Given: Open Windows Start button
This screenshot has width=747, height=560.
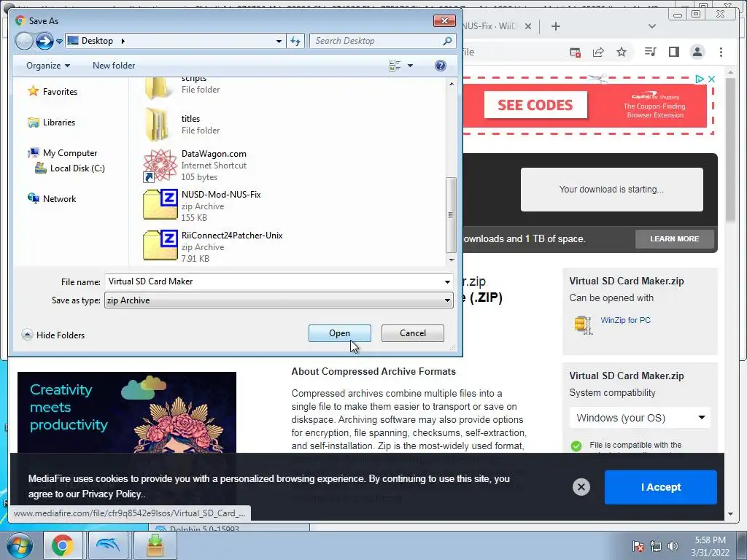Looking at the screenshot, I should tap(18, 545).
